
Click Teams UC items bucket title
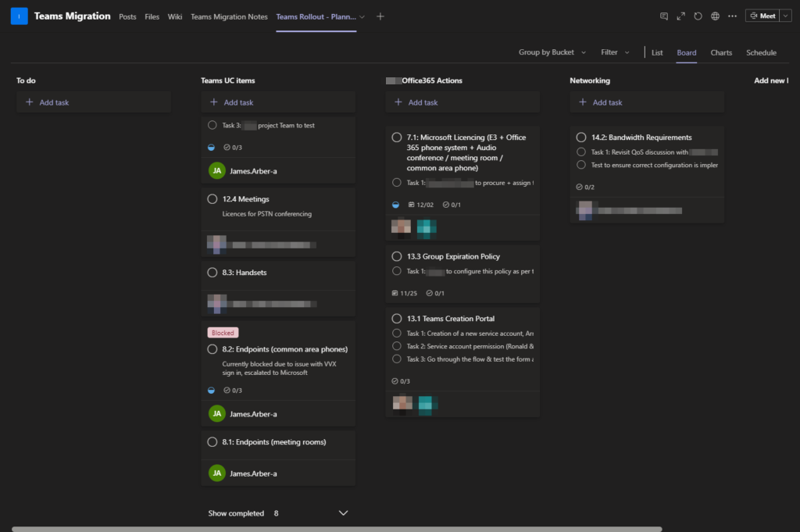coord(227,80)
